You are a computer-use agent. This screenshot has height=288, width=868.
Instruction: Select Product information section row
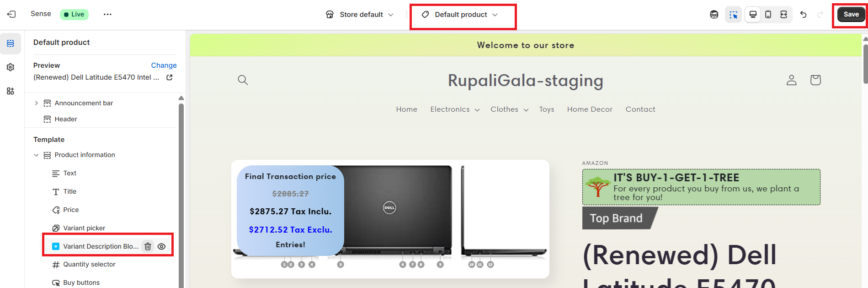coord(85,155)
